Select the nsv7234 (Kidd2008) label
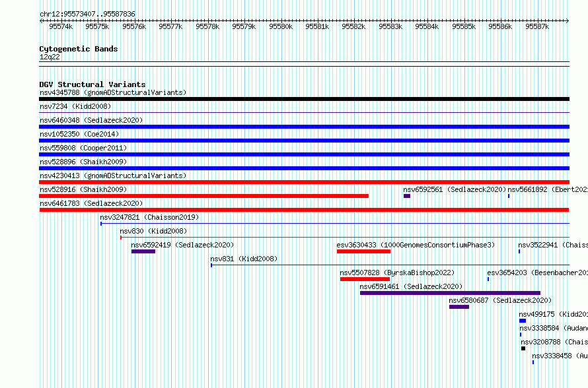This screenshot has height=388, width=588. [x=75, y=106]
